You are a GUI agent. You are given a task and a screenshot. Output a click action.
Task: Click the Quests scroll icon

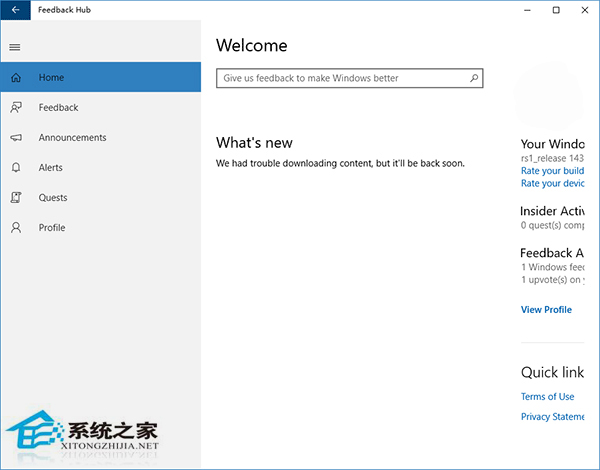pos(16,197)
